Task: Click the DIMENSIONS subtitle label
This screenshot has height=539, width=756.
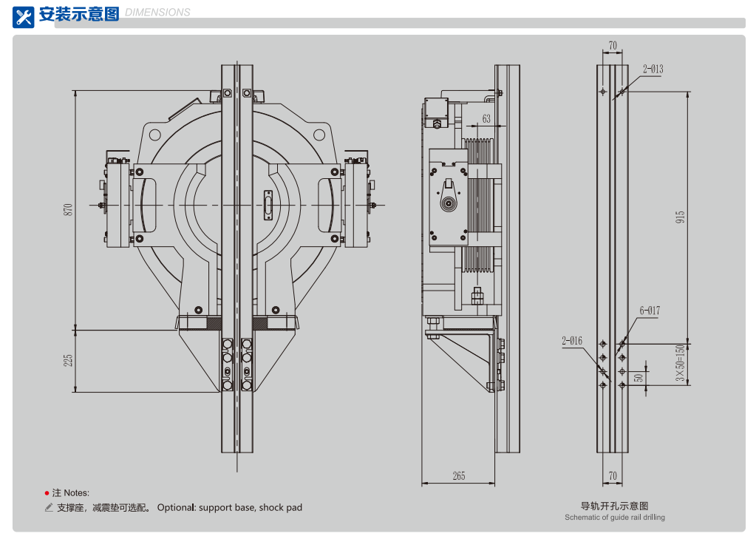Action: (157, 13)
